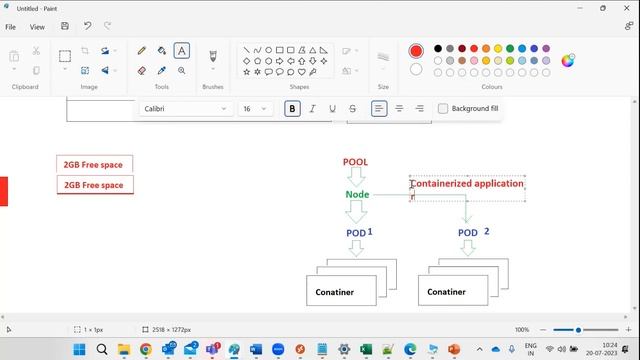The width and height of the screenshot is (640, 360).
Task: Click the Cut scissors icon
Action: (x=36, y=51)
